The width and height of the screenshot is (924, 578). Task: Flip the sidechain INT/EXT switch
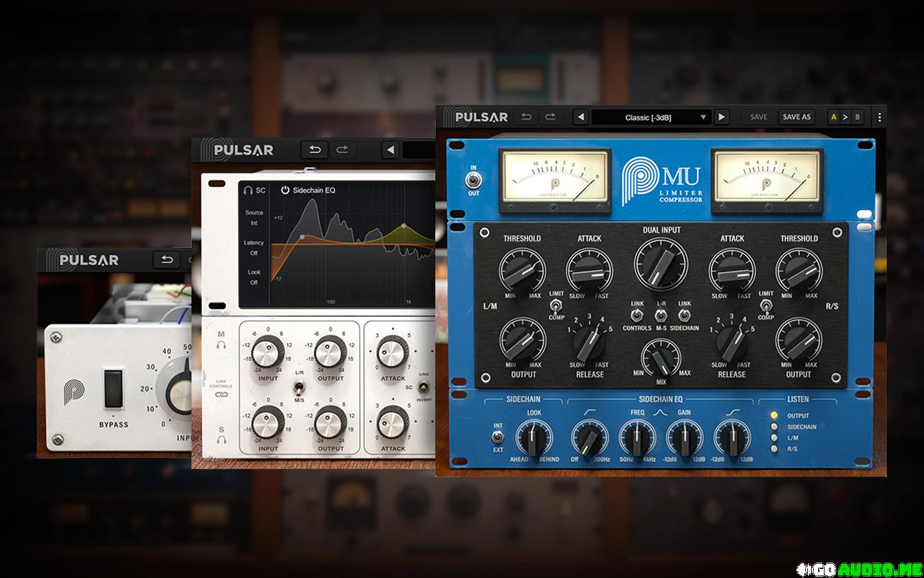click(x=498, y=437)
